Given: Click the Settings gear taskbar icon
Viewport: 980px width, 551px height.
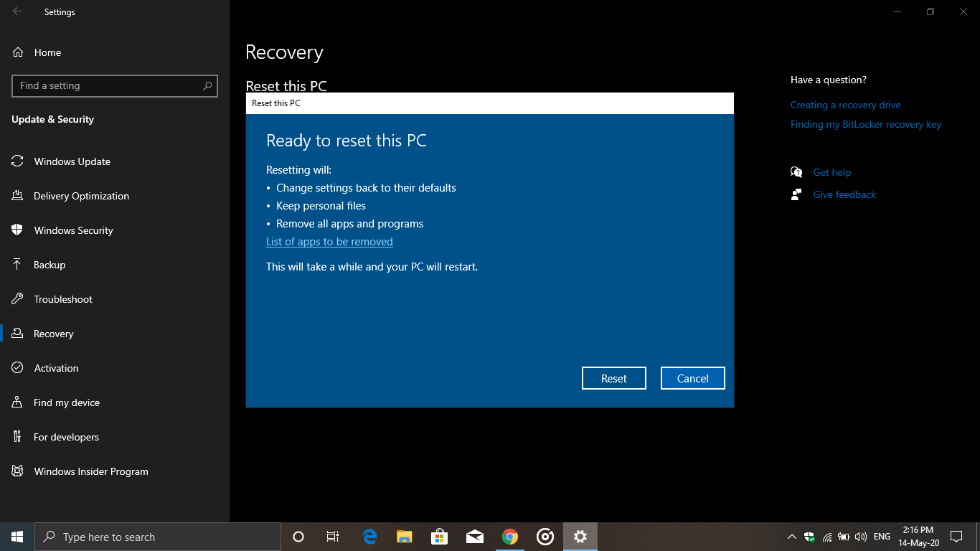Looking at the screenshot, I should 580,537.
